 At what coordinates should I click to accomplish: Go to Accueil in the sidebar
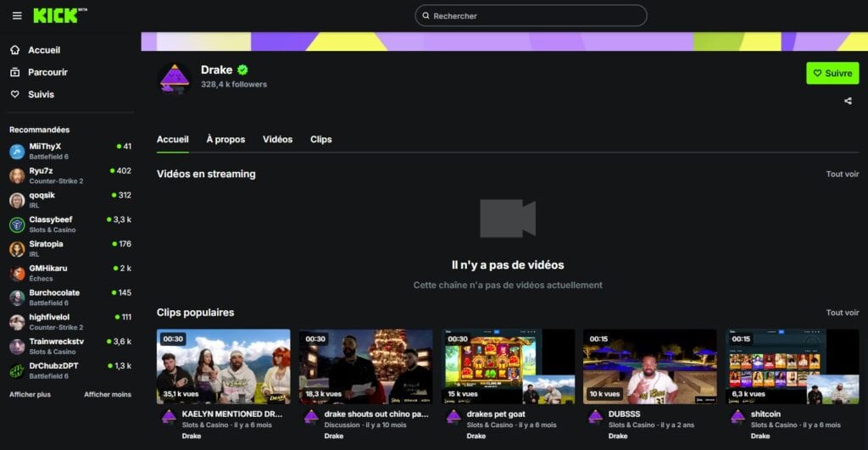(x=44, y=50)
